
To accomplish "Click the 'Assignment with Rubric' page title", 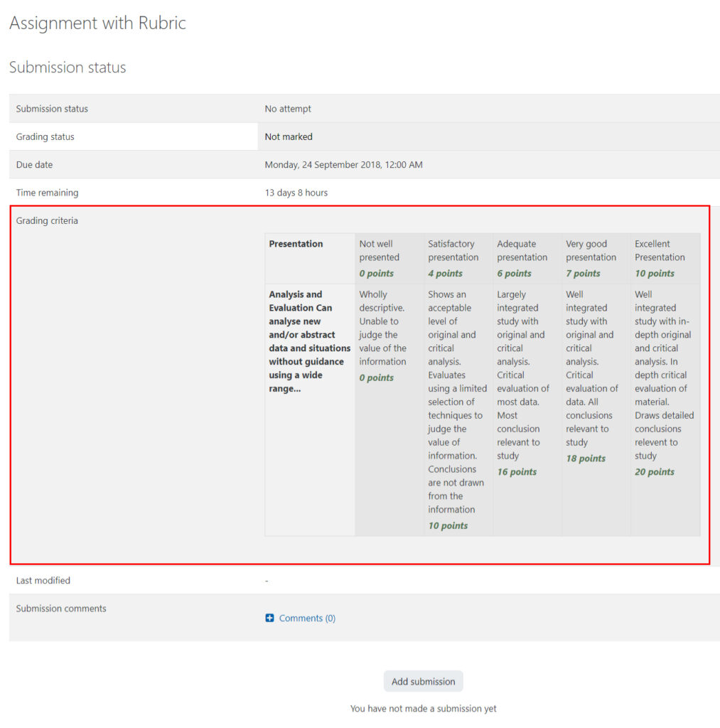I will click(97, 23).
